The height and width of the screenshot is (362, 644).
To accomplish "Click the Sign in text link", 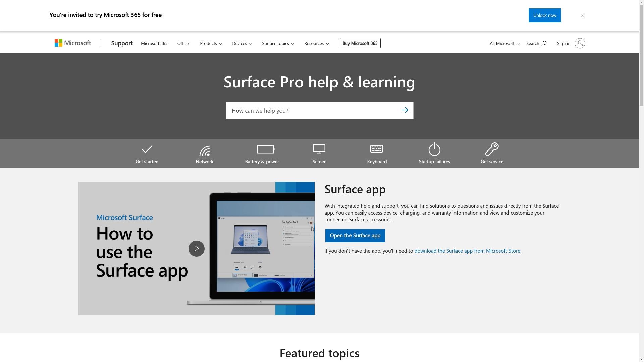I will pos(563,43).
